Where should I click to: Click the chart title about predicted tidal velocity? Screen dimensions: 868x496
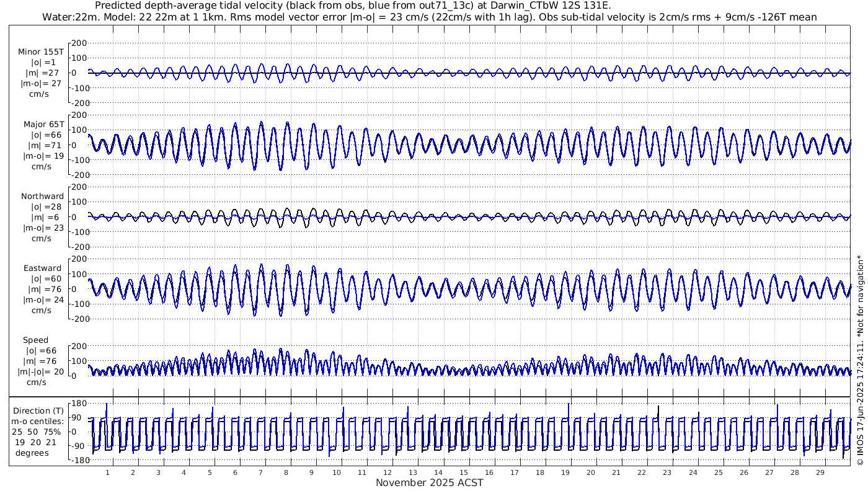[352, 6]
